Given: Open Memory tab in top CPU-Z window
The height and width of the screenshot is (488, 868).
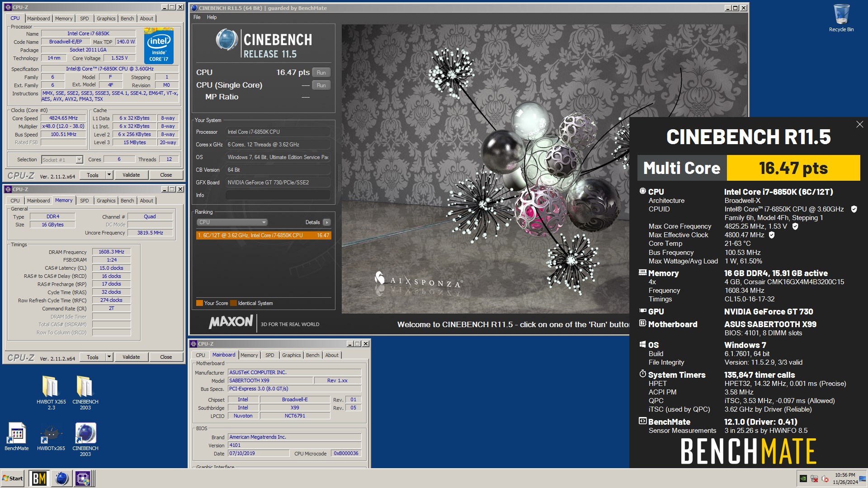Looking at the screenshot, I should [x=64, y=19].
